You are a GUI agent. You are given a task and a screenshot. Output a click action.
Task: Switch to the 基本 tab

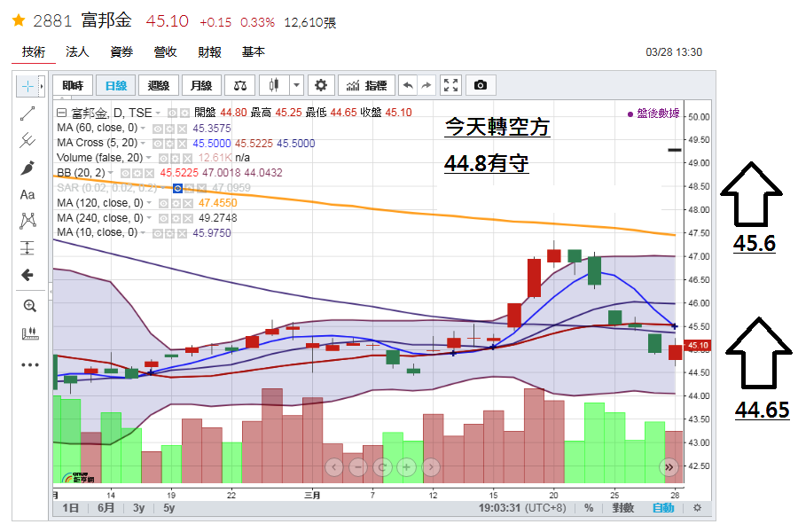254,52
